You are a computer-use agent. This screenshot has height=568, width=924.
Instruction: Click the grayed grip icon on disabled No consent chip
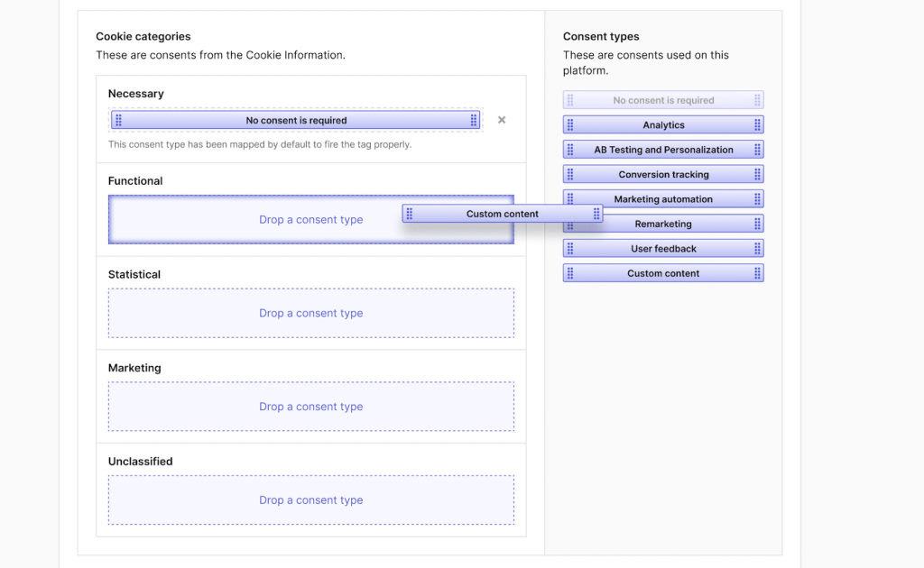pyautogui.click(x=569, y=99)
